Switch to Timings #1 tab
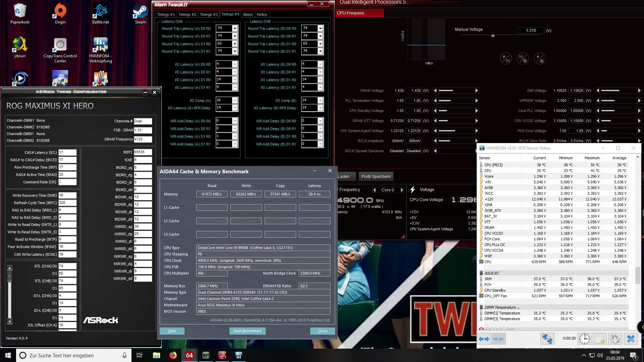 [166, 14]
